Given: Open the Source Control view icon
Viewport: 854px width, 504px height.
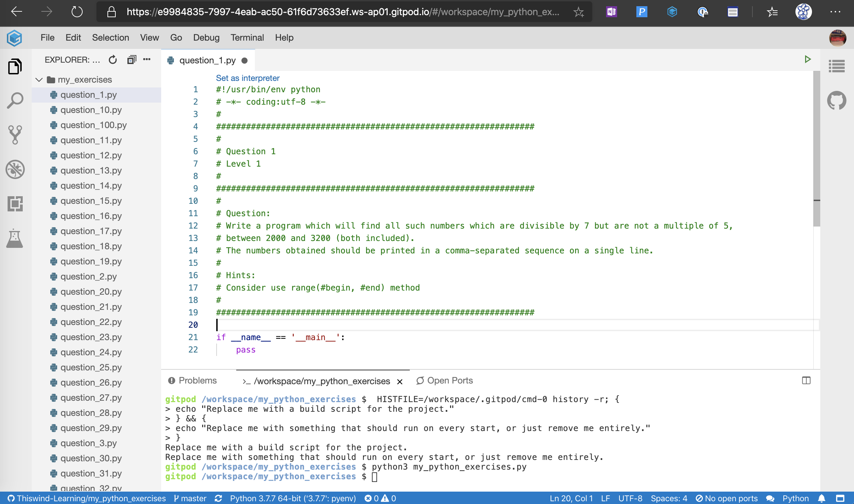Looking at the screenshot, I should pos(15,135).
